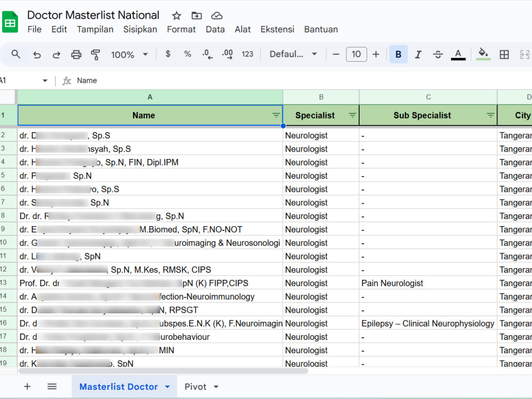532x399 pixels.
Task: Open the Data menu
Action: 215,29
